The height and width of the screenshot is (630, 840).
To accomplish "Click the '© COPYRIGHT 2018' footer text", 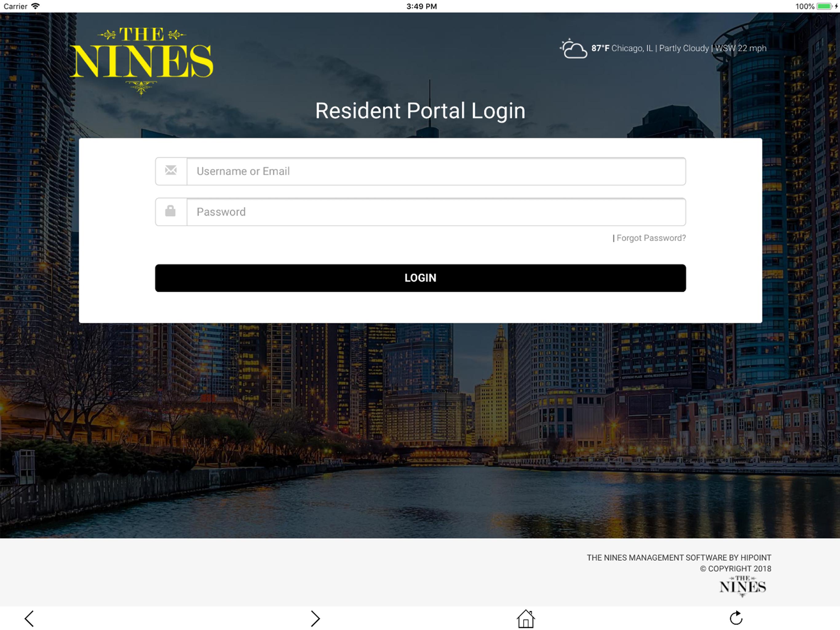I will 735,568.
